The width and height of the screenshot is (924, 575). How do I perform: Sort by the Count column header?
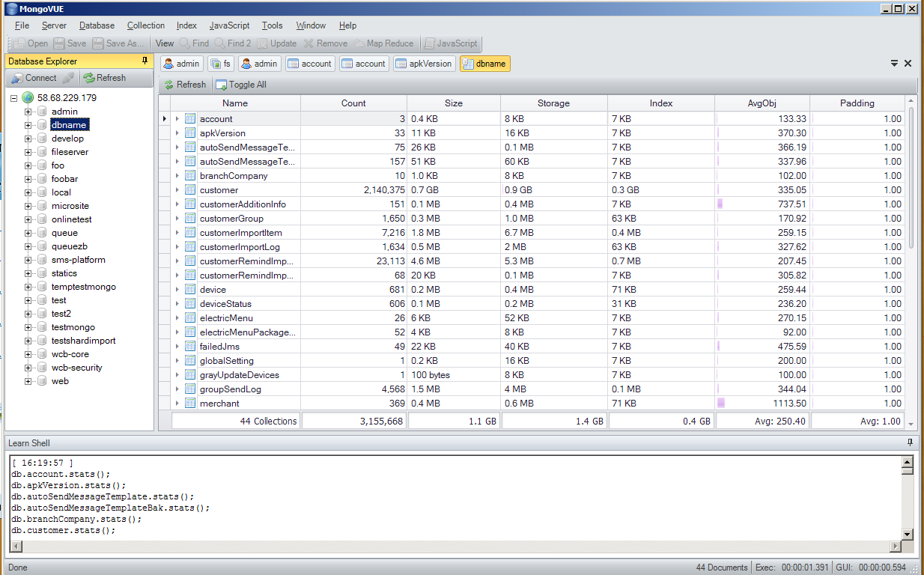353,103
